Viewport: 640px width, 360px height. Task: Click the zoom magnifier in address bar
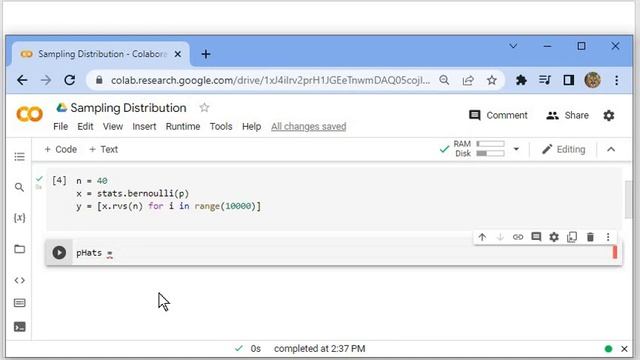[x=444, y=80]
